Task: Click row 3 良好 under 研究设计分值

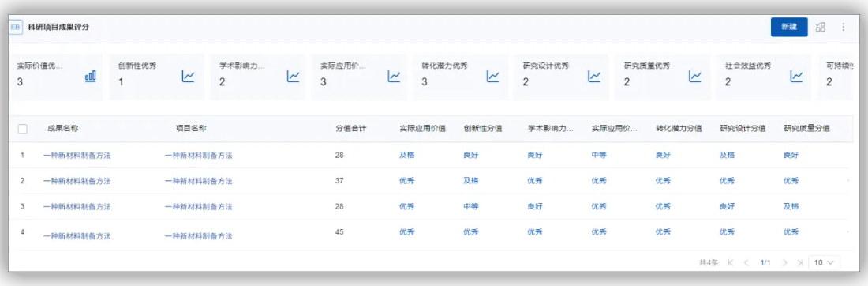Action: click(727, 206)
